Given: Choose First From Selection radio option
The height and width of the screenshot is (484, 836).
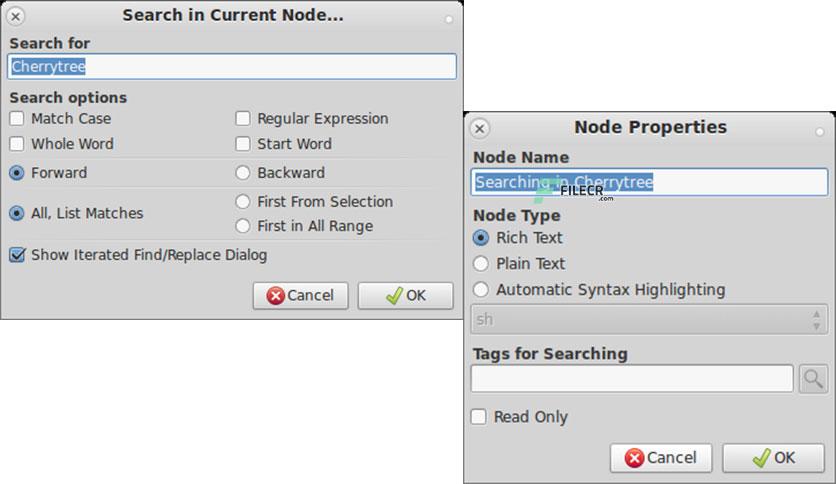Looking at the screenshot, I should click(243, 201).
